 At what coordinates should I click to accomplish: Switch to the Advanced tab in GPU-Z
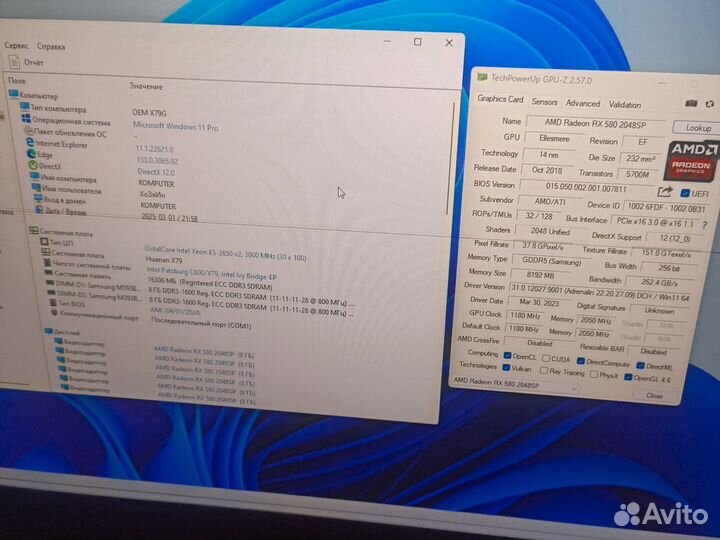point(583,103)
